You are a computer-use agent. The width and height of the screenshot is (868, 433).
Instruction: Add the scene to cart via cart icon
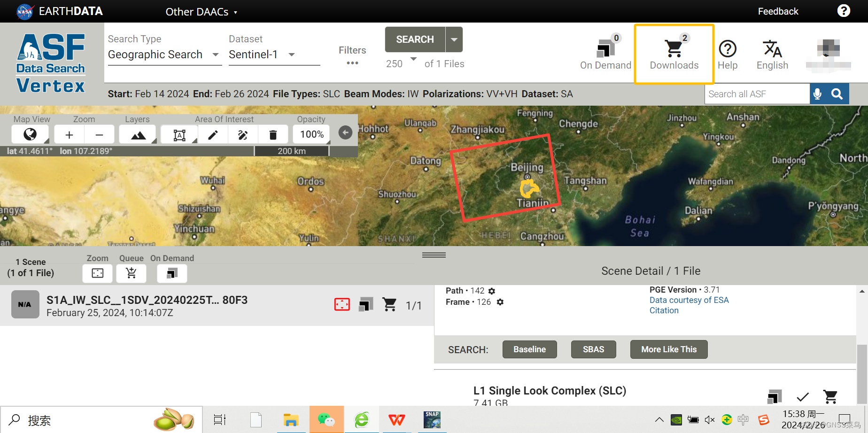389,304
